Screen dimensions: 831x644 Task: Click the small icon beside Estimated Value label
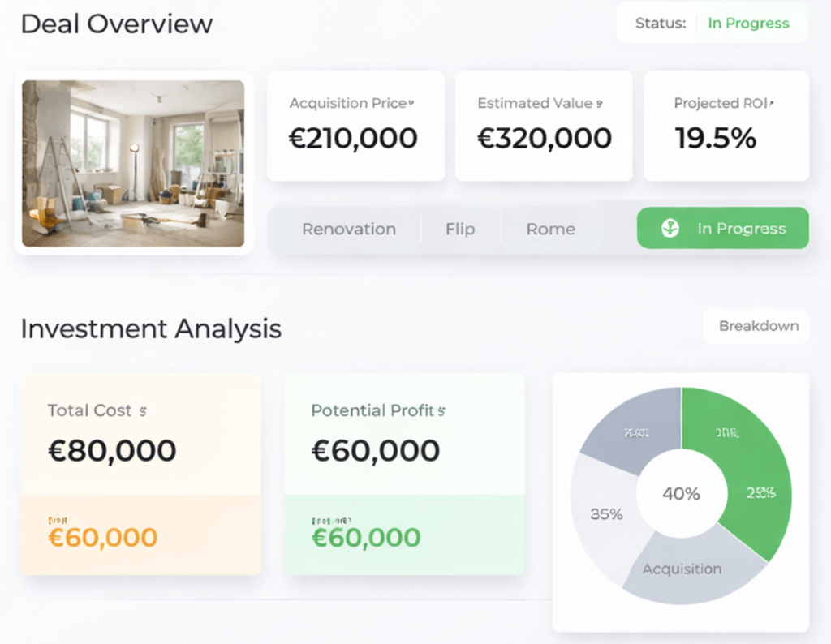click(599, 104)
